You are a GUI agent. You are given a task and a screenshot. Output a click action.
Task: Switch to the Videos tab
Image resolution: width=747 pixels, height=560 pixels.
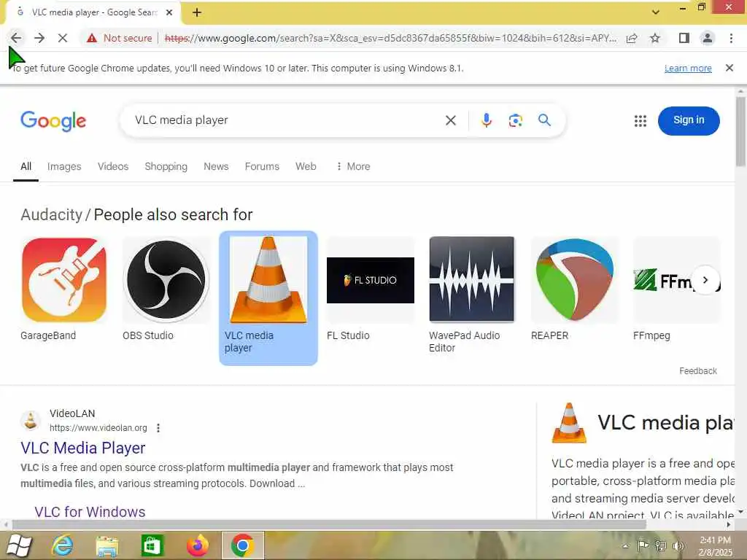coord(113,167)
